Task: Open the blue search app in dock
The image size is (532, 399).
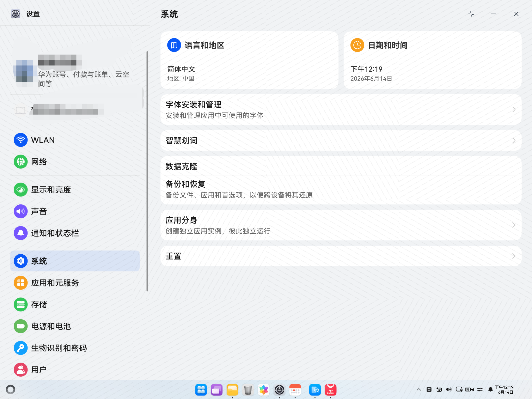Action: pos(315,390)
